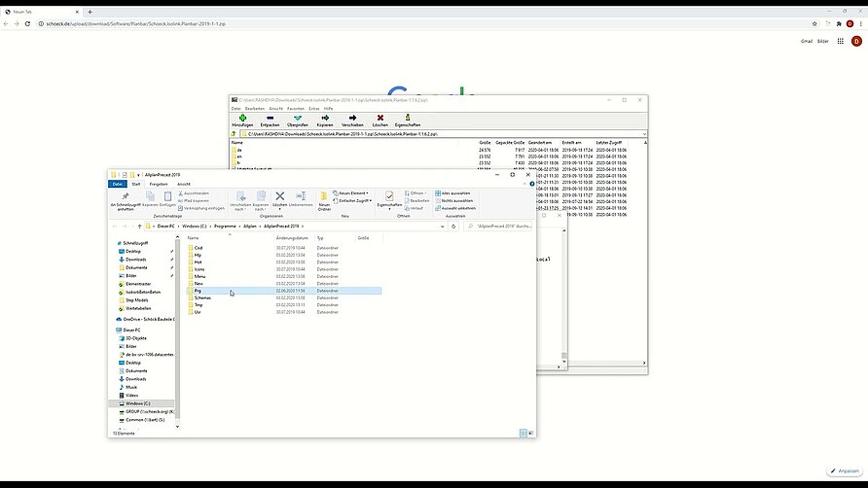This screenshot has width=868, height=488.
Task: Click the Überprüfen (test) icon in 7-Zip
Action: point(298,118)
